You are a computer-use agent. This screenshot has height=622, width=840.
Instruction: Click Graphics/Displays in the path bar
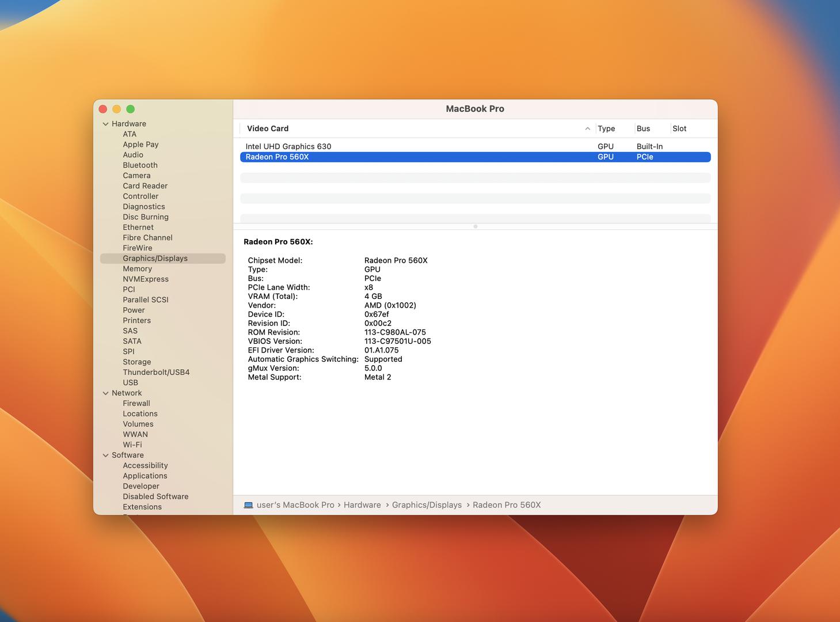click(427, 505)
